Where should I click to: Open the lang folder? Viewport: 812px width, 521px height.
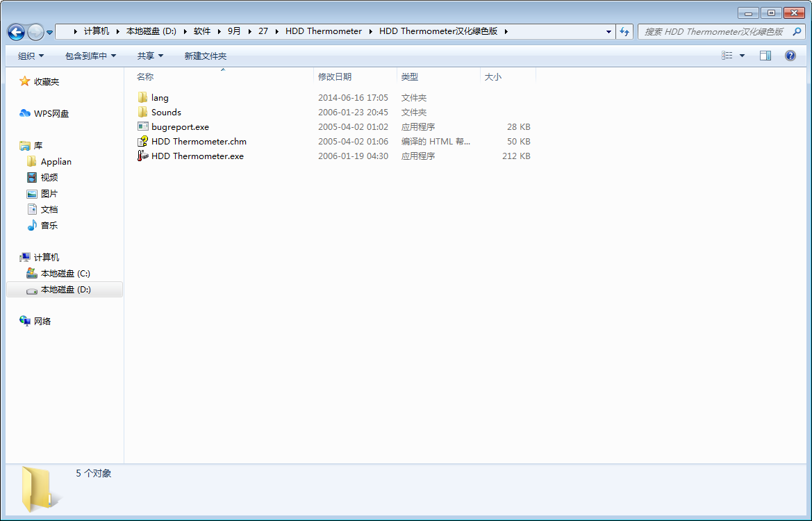coord(159,97)
